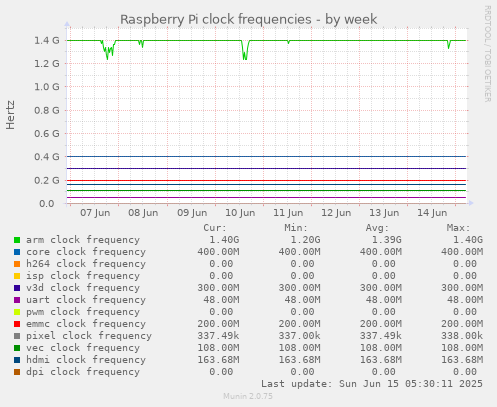The width and height of the screenshot is (497, 407).
Task: Click the pwm clock frequency legend label
Action: [83, 312]
